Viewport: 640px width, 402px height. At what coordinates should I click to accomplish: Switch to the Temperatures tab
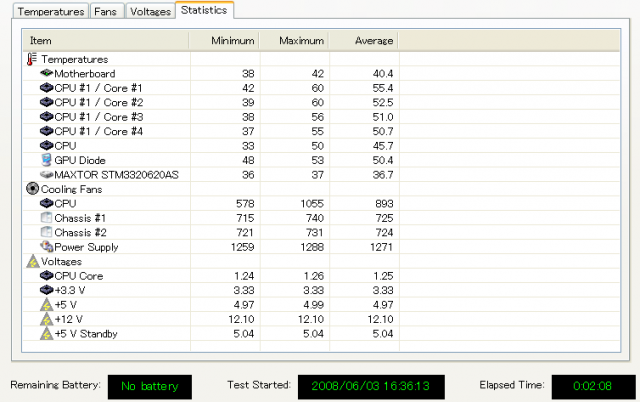[51, 11]
